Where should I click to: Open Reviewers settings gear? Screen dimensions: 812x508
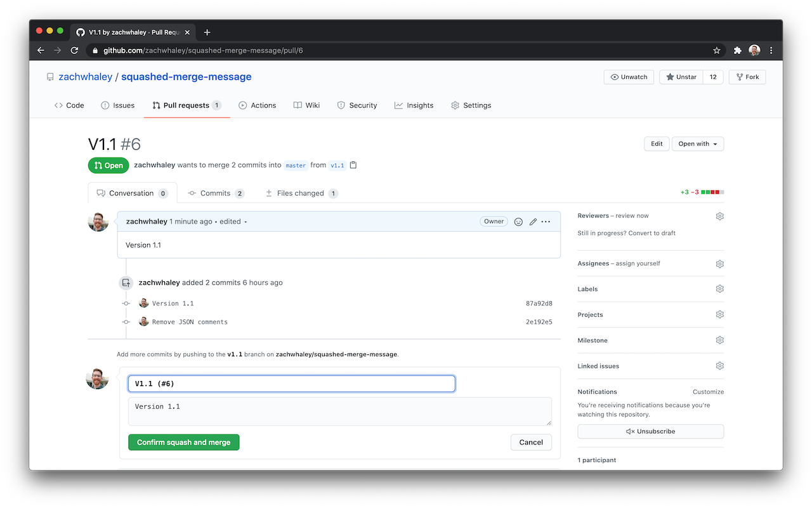point(720,216)
